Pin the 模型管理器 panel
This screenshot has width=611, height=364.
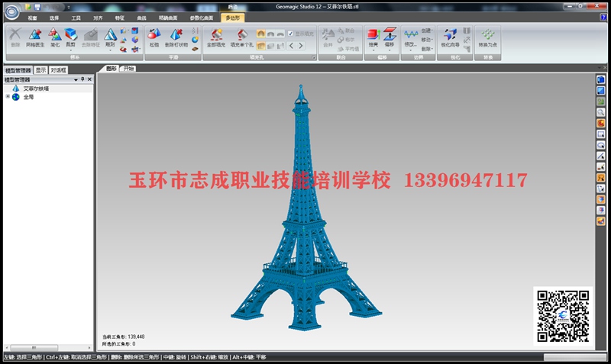pyautogui.click(x=82, y=79)
